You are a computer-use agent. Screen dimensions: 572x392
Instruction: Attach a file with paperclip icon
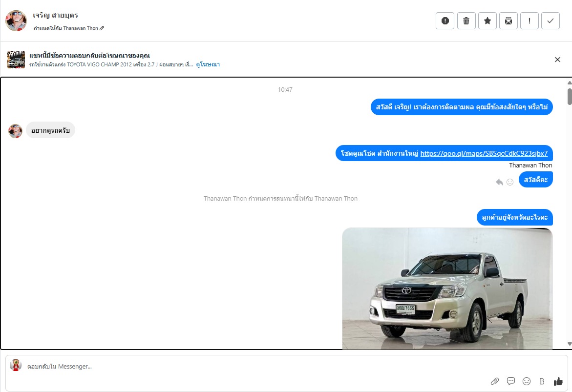click(x=495, y=381)
